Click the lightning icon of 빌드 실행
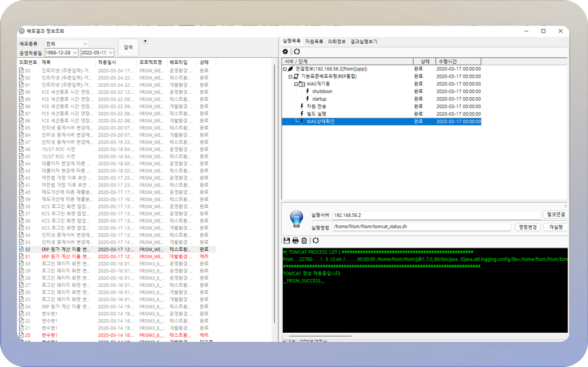Viewport: 588px width, 367px height. (302, 114)
